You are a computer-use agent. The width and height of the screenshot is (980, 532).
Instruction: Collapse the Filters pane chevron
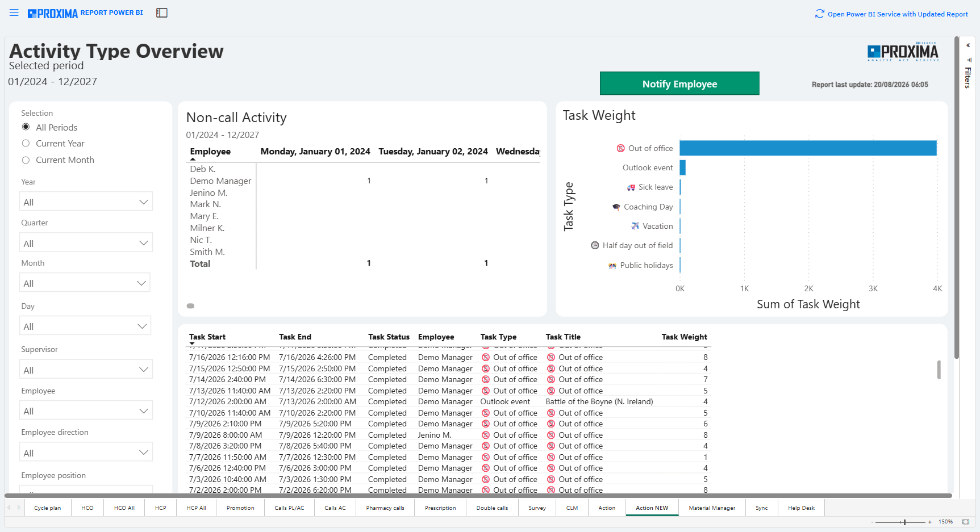968,45
